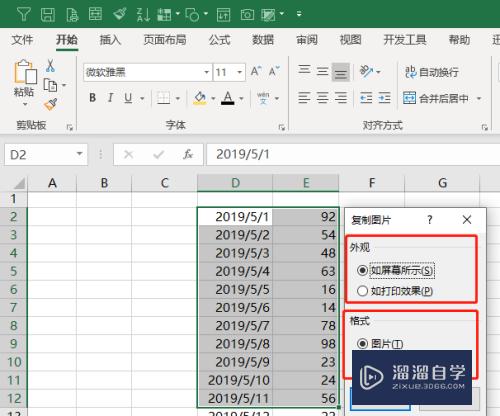Click the increase indent icon
Screen dimensions: 500x416
pyautogui.click(x=384, y=98)
